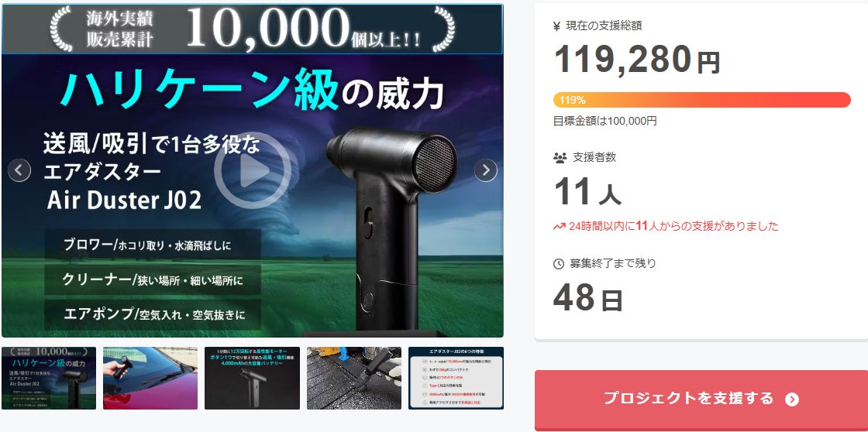Image resolution: width=868 pixels, height=432 pixels.
Task: Click the 119% funding progress bar
Action: click(x=701, y=100)
